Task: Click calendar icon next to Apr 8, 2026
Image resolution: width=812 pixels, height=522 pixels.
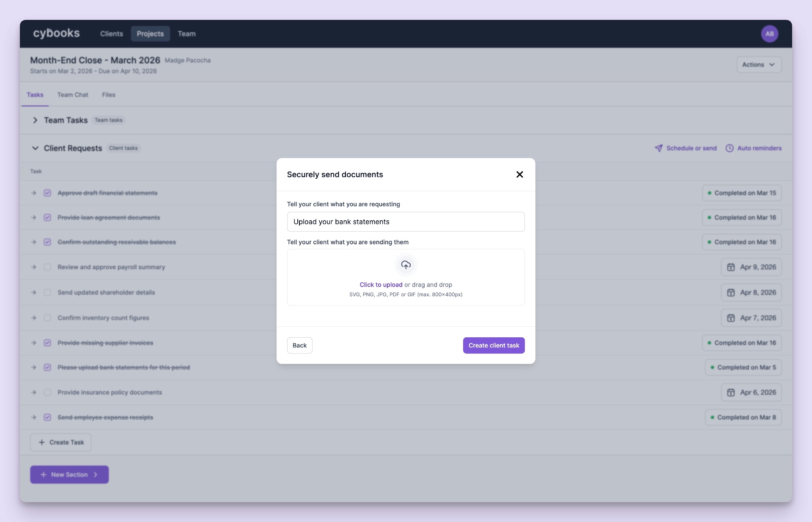Action: (731, 292)
